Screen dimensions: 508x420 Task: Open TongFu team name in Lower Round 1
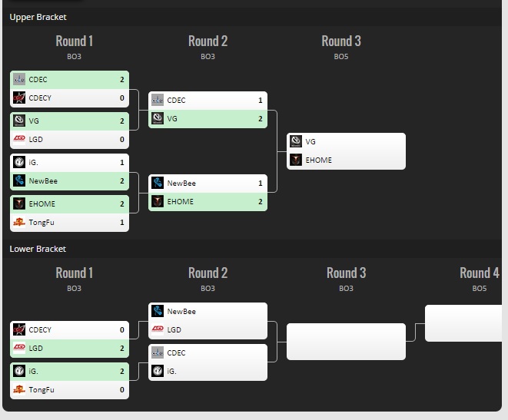[42, 389]
